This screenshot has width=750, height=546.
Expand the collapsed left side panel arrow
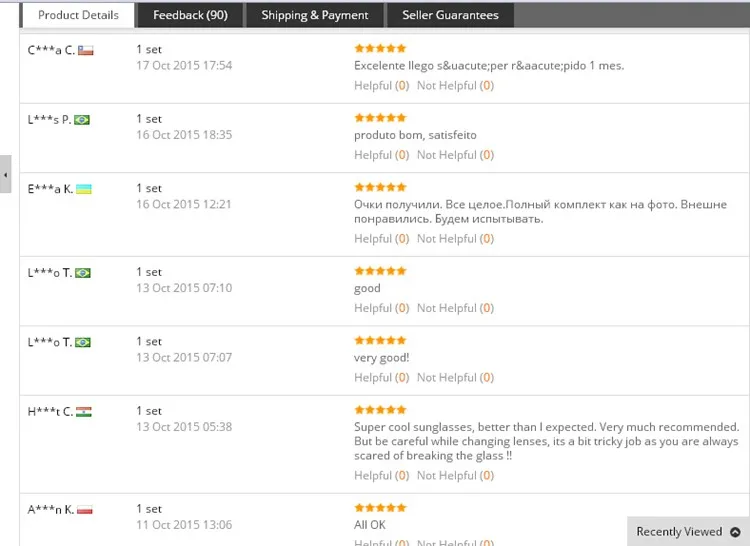[5, 175]
